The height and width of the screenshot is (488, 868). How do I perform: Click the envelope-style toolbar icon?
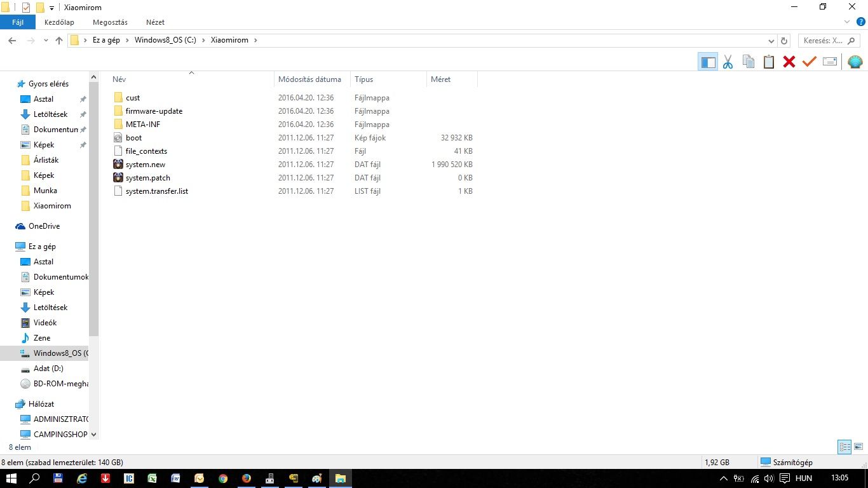(830, 62)
